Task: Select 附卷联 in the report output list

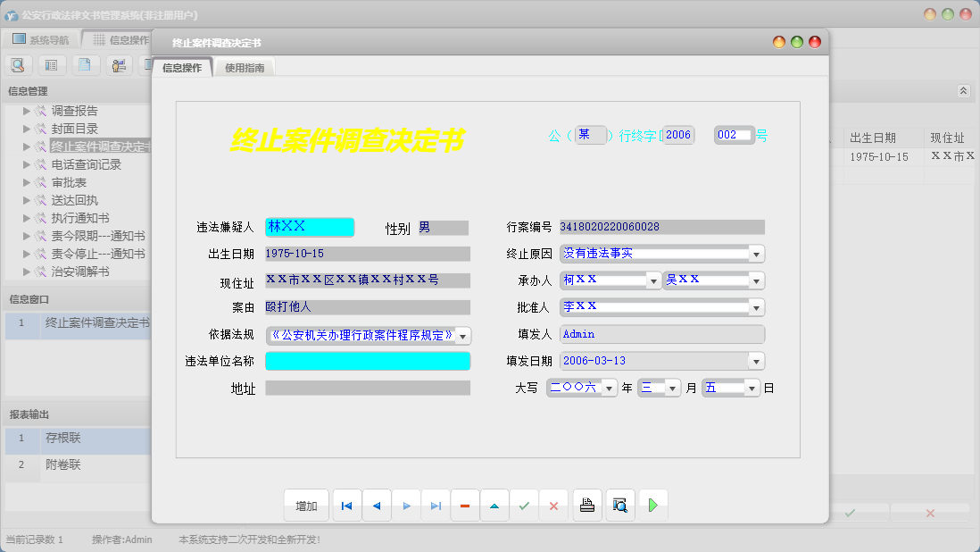Action: tap(63, 464)
